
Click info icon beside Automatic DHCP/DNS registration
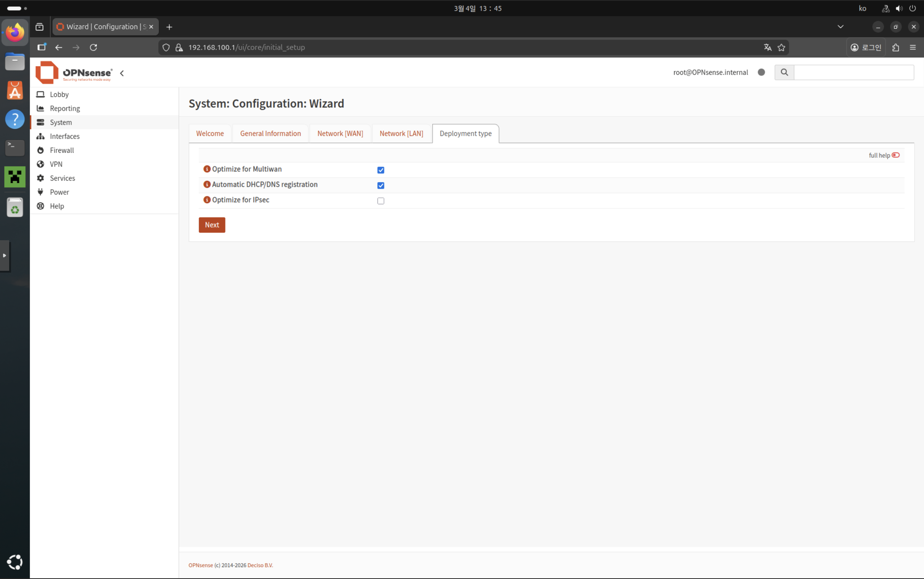tap(207, 184)
